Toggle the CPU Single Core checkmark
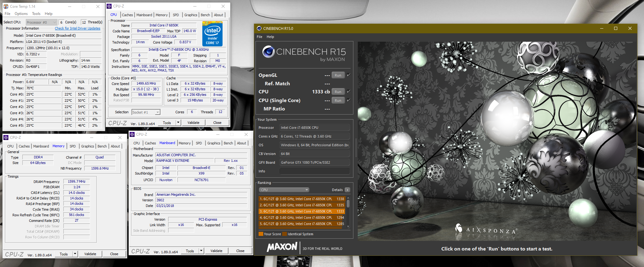This screenshot has width=644, height=267. point(348,100)
